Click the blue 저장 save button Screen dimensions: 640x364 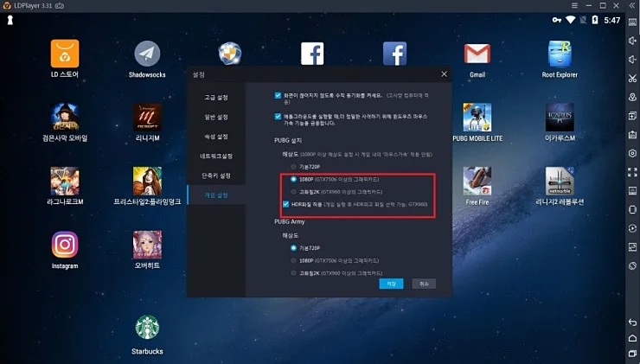coord(391,284)
